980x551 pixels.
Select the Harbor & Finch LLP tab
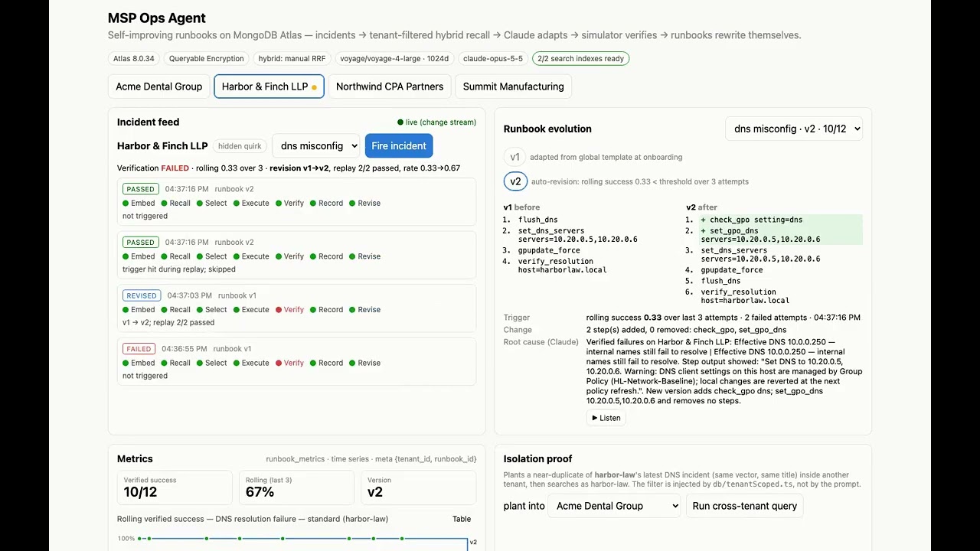269,86
